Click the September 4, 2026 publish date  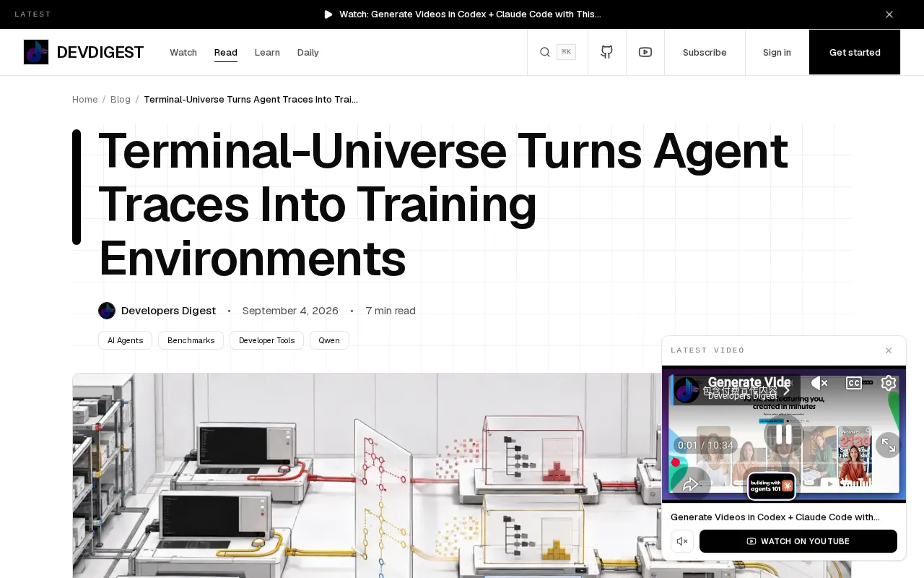coord(290,311)
